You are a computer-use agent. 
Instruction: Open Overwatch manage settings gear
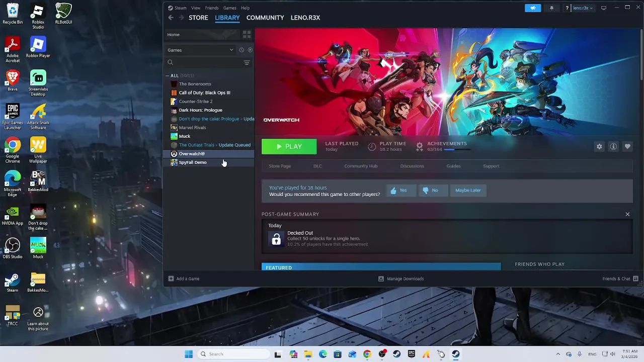[599, 146]
